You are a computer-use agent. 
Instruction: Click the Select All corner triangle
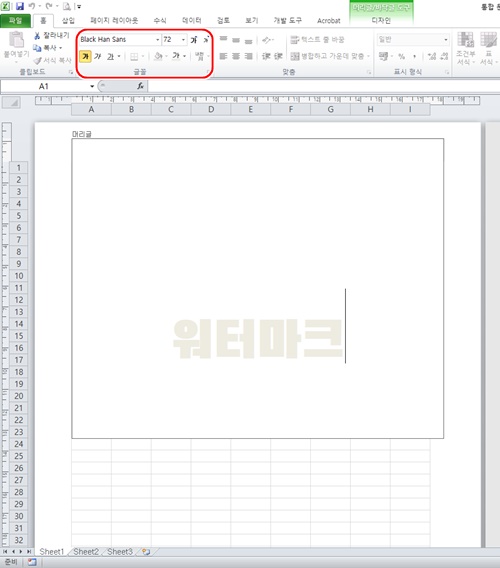coord(12,103)
